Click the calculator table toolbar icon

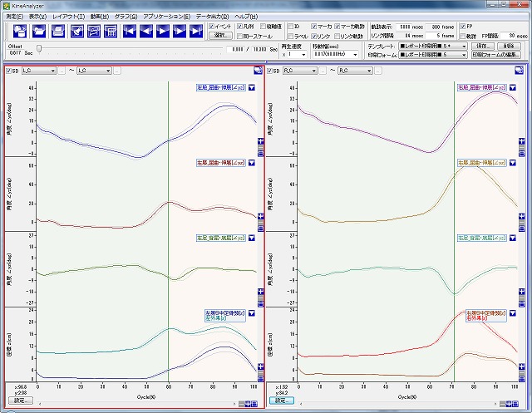(x=111, y=32)
